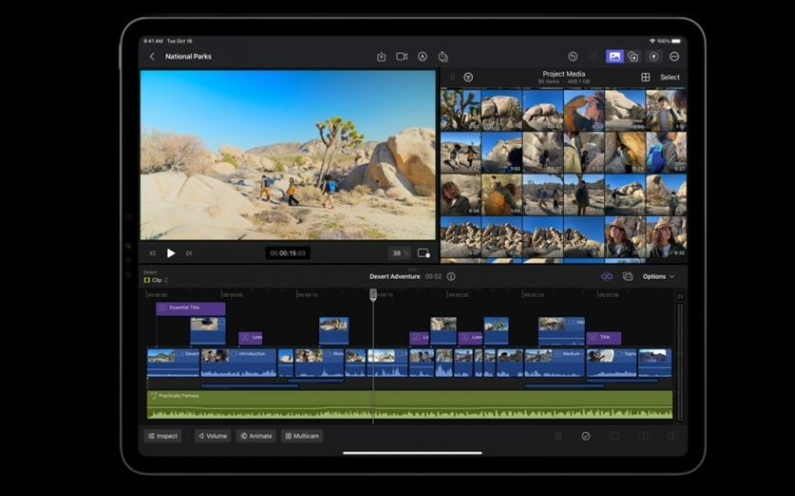Open the camera record icon
This screenshot has height=496, width=795.
pos(402,57)
